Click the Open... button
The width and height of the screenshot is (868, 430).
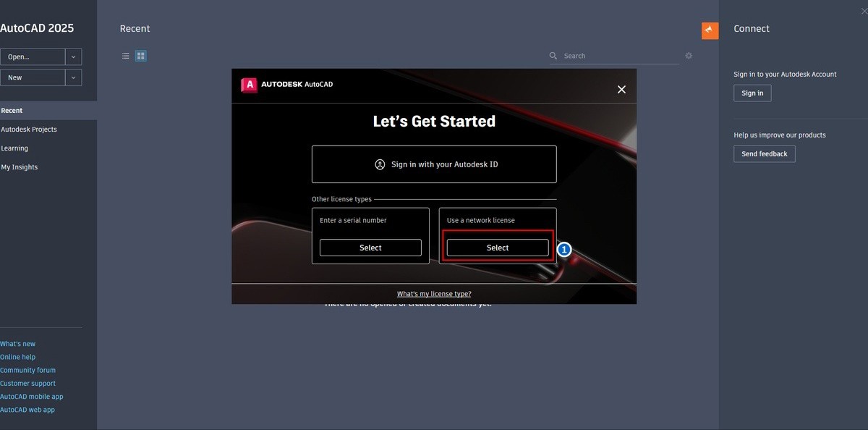click(33, 57)
